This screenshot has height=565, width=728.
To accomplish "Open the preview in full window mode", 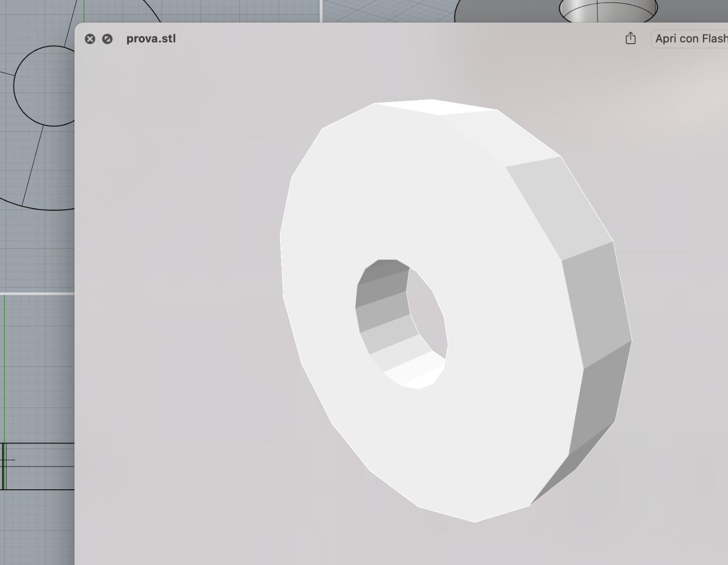I will 107,39.
